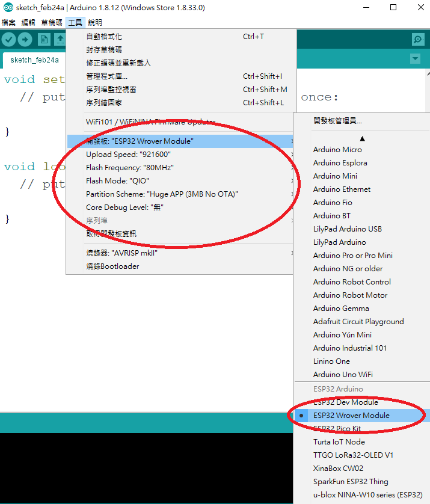
Task: Click the Arduino infinity logo in title bar
Action: click(8, 7)
